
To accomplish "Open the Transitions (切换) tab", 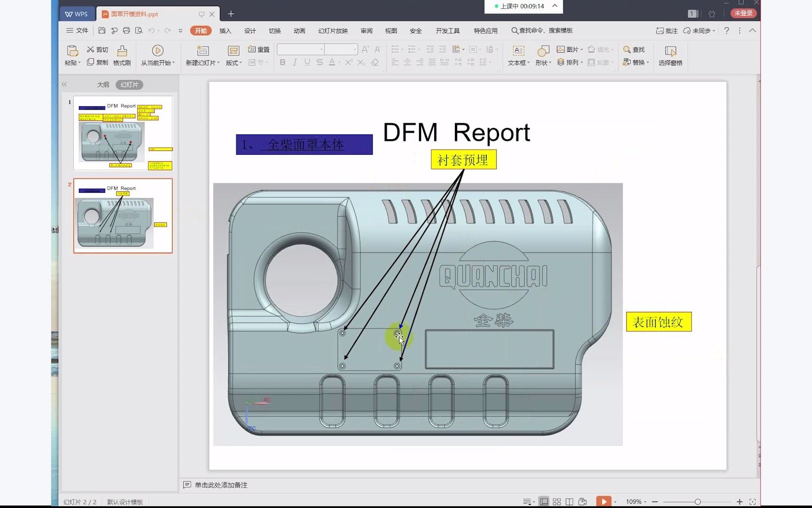I will click(x=275, y=31).
